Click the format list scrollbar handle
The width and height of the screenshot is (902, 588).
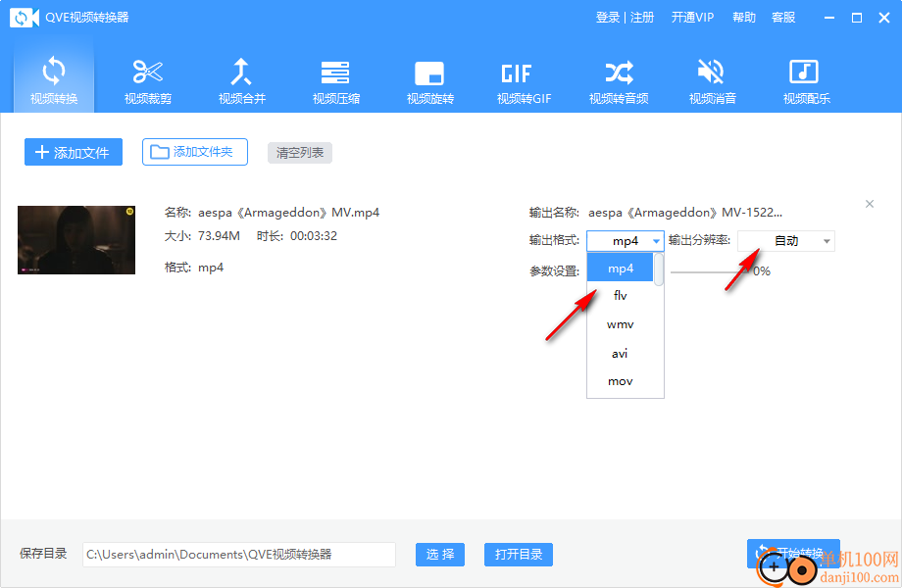pos(659,269)
